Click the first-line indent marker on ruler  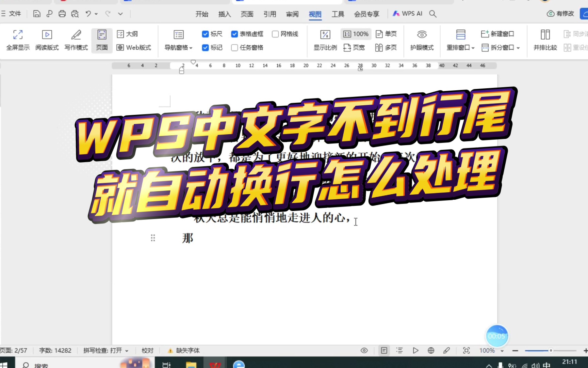coord(193,62)
